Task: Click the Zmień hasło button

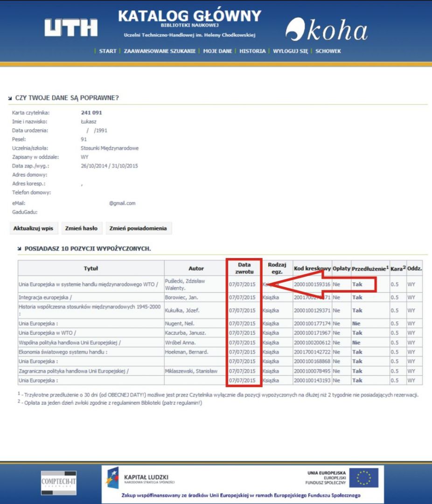Action: (81, 228)
